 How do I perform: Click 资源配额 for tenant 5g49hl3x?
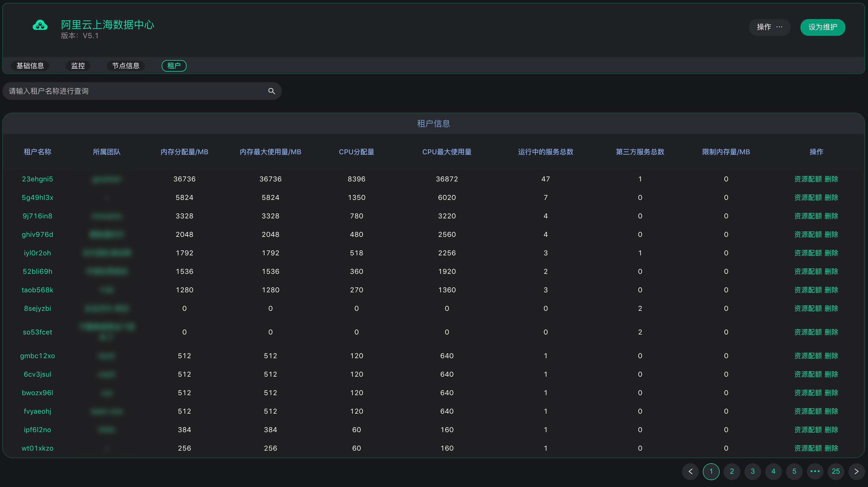pos(808,198)
